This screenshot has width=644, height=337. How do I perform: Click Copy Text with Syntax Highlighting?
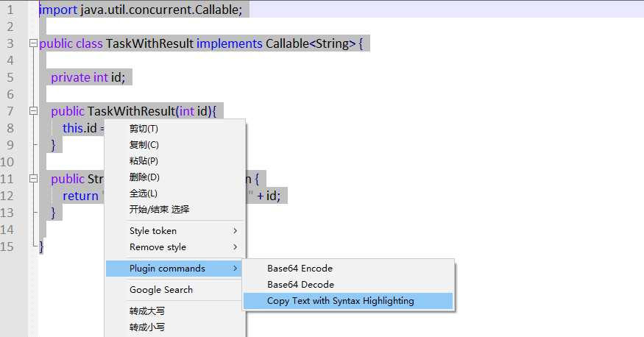click(x=340, y=301)
